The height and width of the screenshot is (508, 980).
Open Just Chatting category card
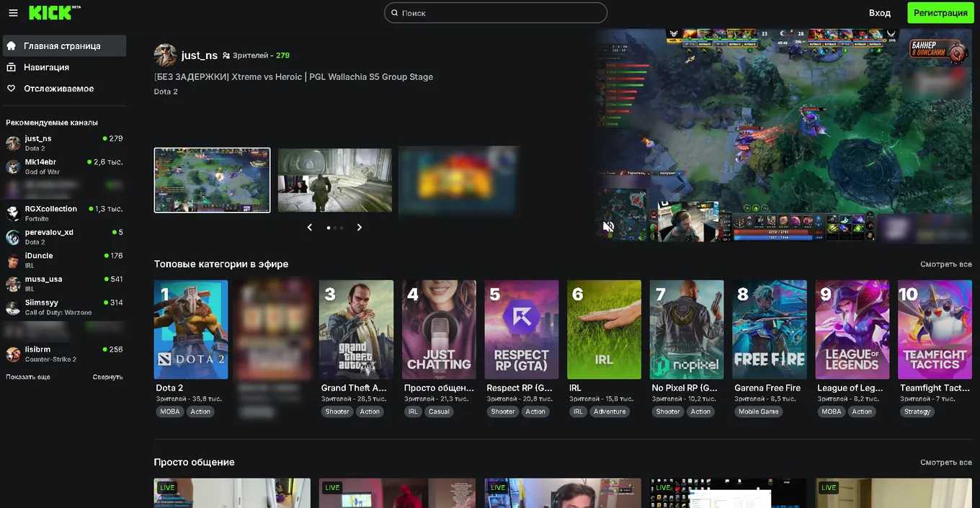[439, 329]
